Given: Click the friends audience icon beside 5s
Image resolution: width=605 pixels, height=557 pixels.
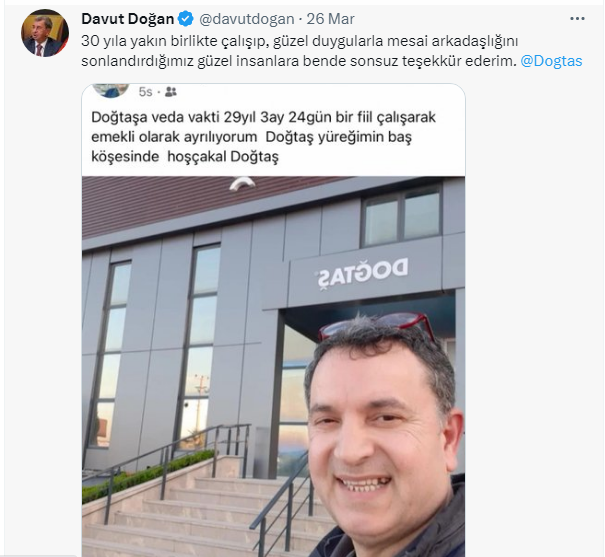Looking at the screenshot, I should [x=170, y=92].
